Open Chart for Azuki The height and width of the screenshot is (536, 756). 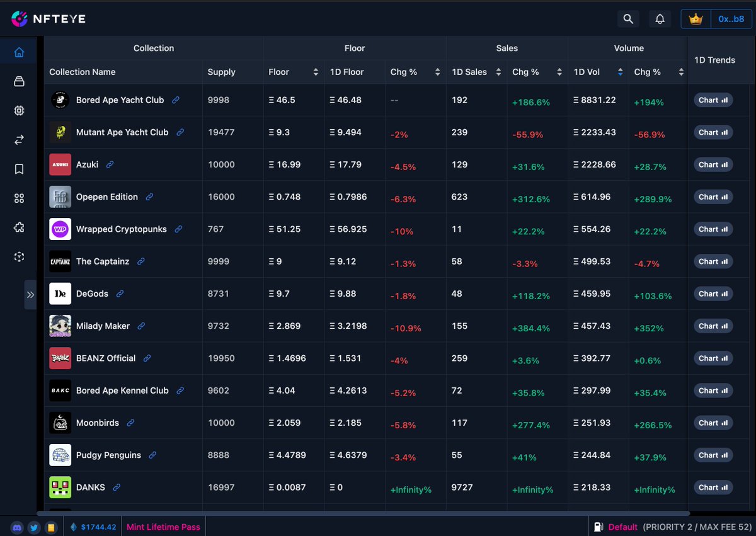point(713,164)
